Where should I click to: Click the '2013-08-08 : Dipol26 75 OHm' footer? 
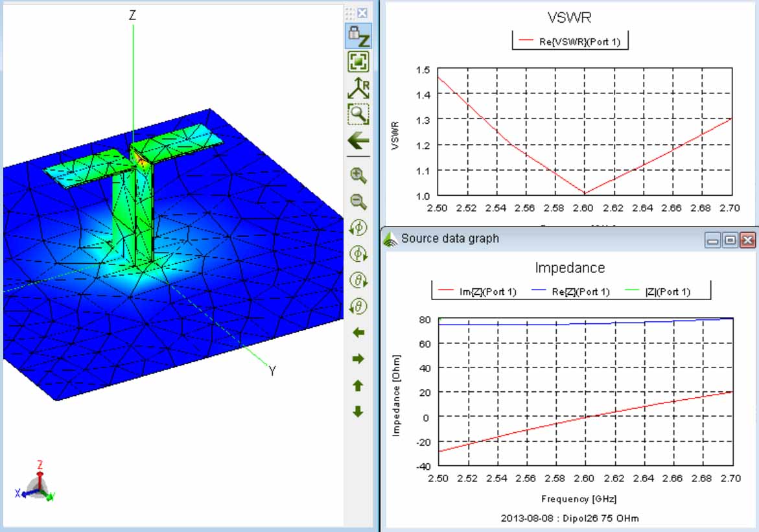tap(570, 518)
